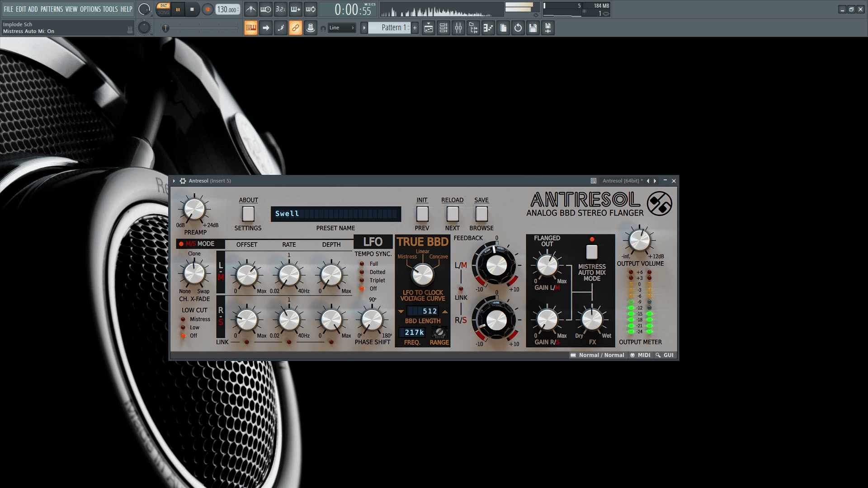
Task: Add new pattern with plus button
Action: pyautogui.click(x=415, y=28)
